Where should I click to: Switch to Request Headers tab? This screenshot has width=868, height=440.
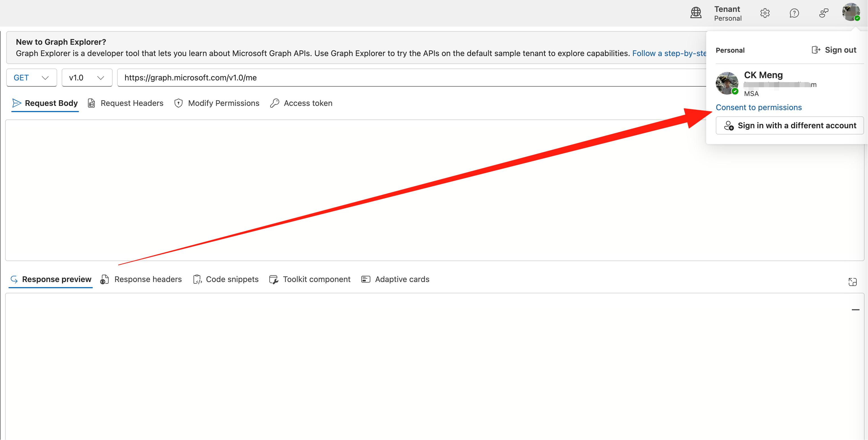click(126, 103)
